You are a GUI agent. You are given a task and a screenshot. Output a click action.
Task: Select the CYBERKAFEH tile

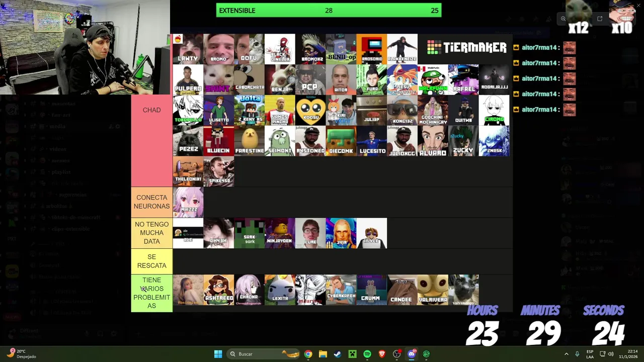tap(341, 290)
